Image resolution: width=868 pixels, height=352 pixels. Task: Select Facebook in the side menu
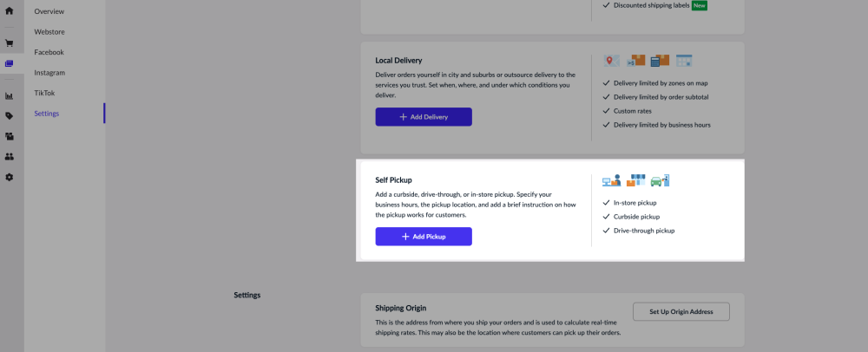(49, 52)
